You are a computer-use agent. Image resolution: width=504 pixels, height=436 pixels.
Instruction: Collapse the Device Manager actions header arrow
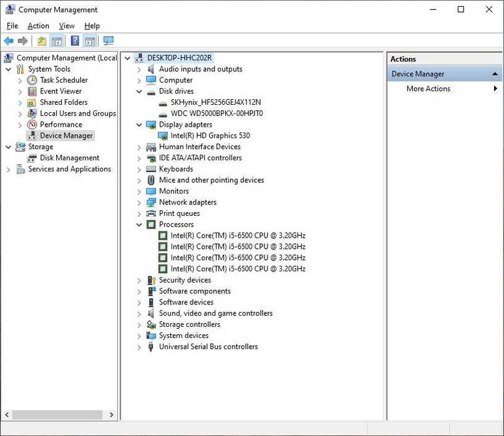click(x=495, y=74)
